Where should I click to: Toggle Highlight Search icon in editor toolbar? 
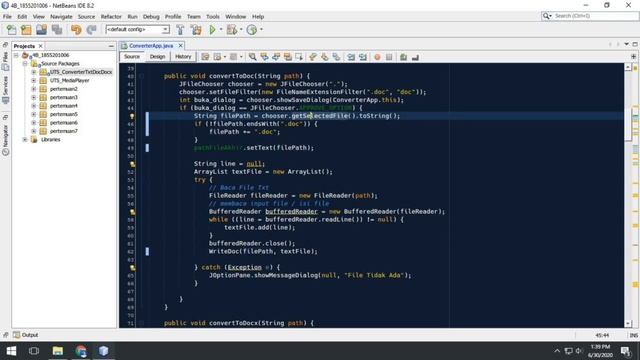[x=288, y=57]
